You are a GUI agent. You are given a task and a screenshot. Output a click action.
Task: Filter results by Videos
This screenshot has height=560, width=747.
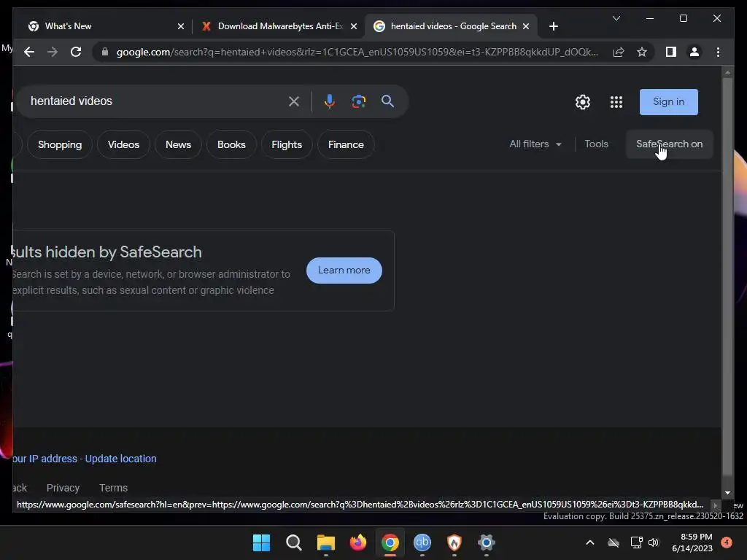click(x=123, y=144)
